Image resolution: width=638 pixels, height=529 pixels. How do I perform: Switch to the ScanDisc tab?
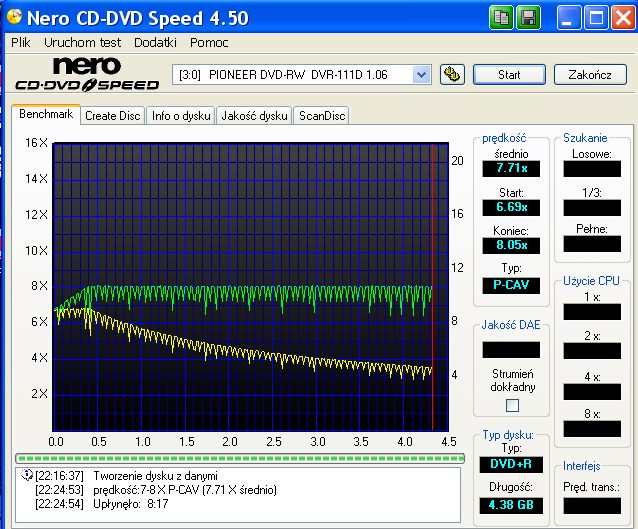coord(322,116)
